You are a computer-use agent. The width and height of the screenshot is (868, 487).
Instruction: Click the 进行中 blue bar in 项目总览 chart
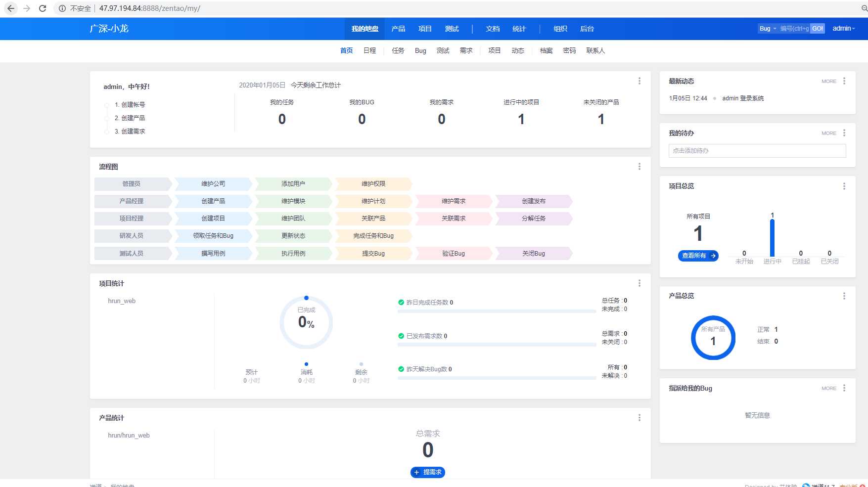coord(772,238)
